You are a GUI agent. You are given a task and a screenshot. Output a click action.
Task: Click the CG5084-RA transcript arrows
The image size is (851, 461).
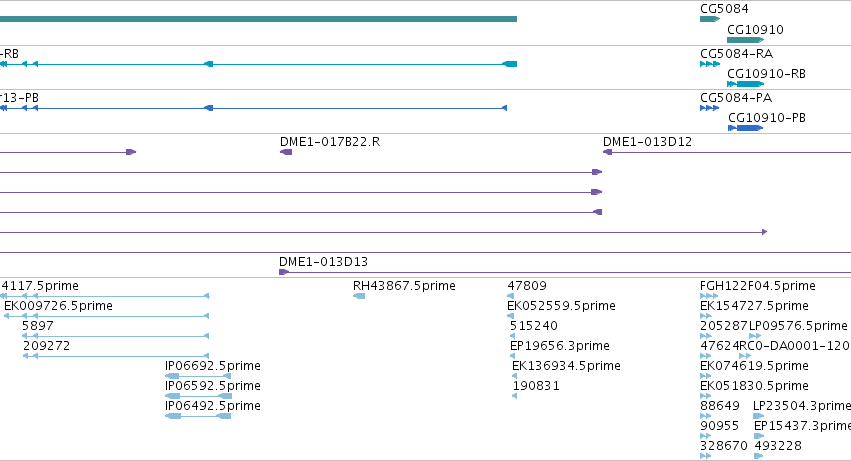click(x=710, y=64)
